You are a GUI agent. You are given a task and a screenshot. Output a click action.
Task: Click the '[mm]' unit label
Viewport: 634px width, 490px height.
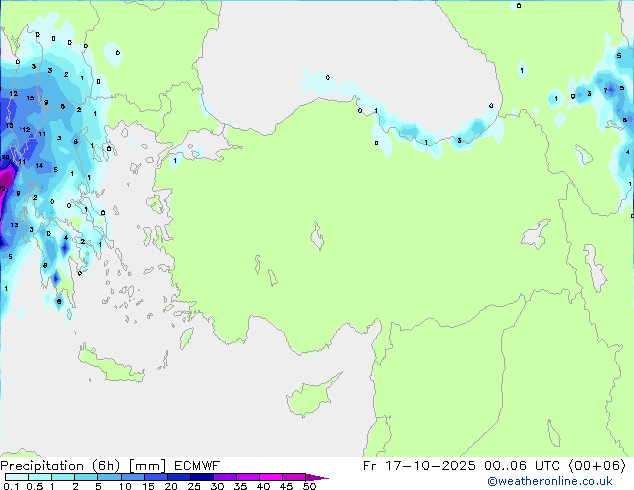point(147,466)
